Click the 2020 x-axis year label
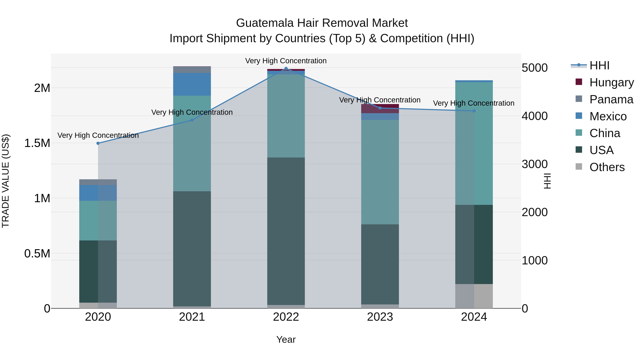 pos(98,317)
